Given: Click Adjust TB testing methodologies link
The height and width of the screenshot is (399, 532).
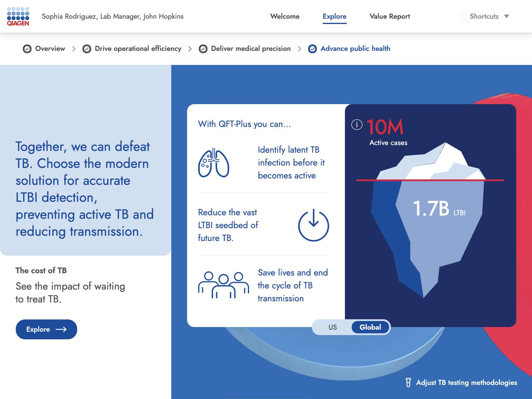Looking at the screenshot, I should tap(461, 382).
